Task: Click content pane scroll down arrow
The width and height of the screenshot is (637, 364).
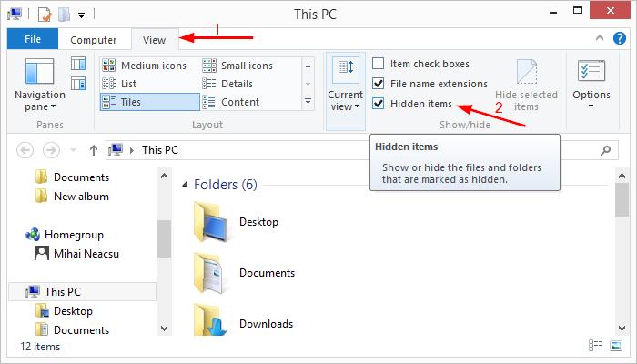Action: coord(622,329)
